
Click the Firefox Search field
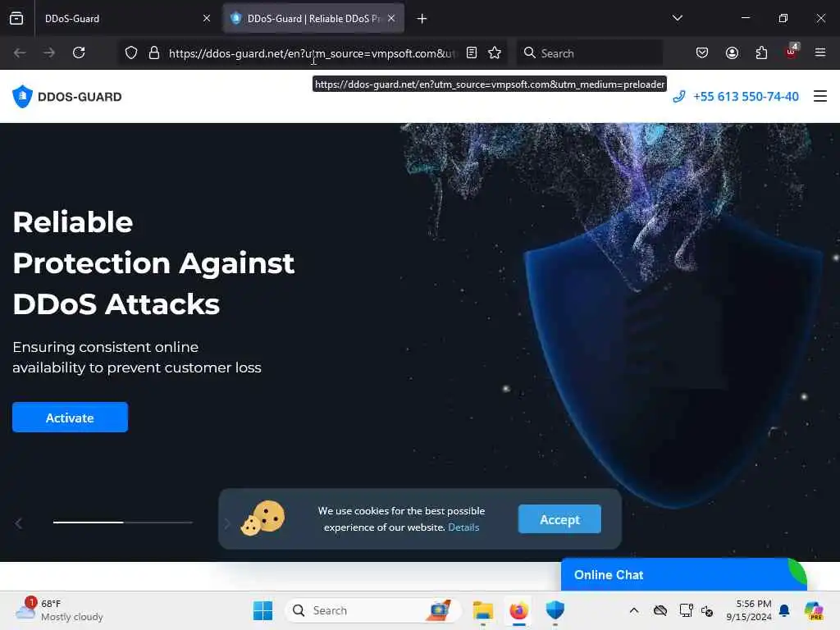point(589,53)
